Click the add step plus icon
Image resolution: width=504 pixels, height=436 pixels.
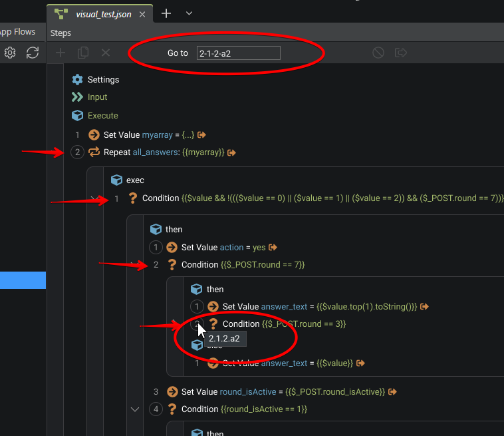pyautogui.click(x=61, y=53)
